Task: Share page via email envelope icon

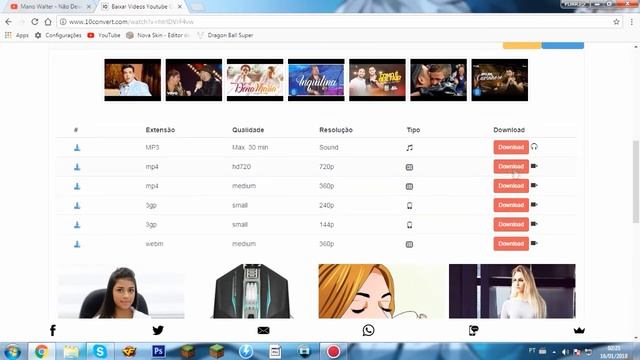Action: (264, 331)
